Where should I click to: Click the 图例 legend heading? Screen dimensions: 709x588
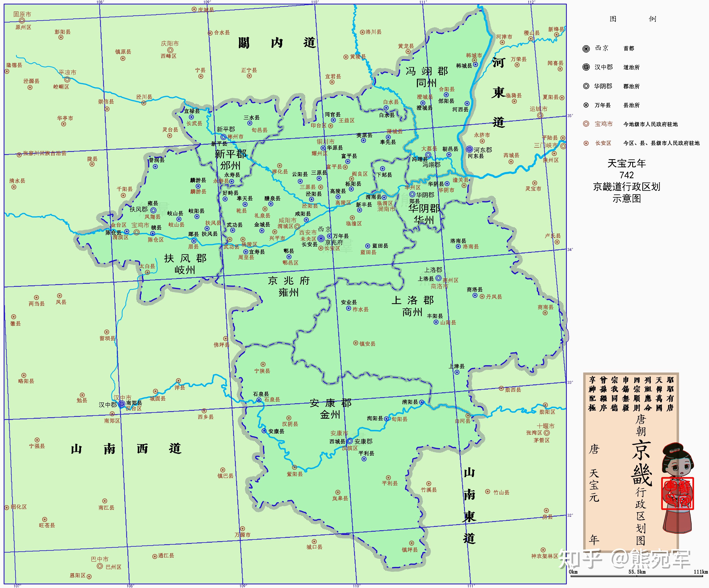click(633, 19)
